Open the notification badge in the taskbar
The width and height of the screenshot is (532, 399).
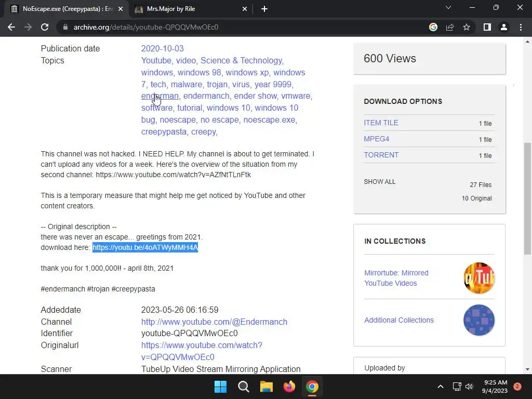point(517,387)
